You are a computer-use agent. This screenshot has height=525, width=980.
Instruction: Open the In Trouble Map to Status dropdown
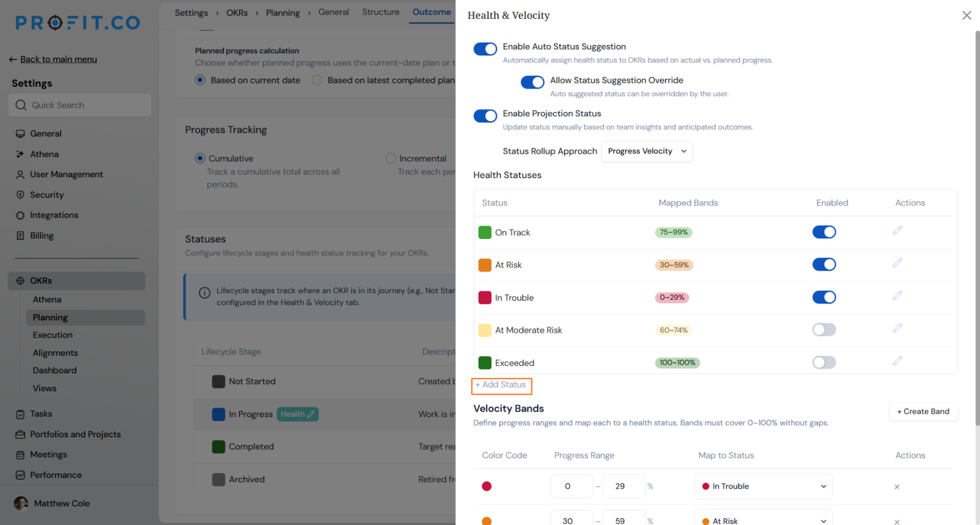tap(763, 486)
